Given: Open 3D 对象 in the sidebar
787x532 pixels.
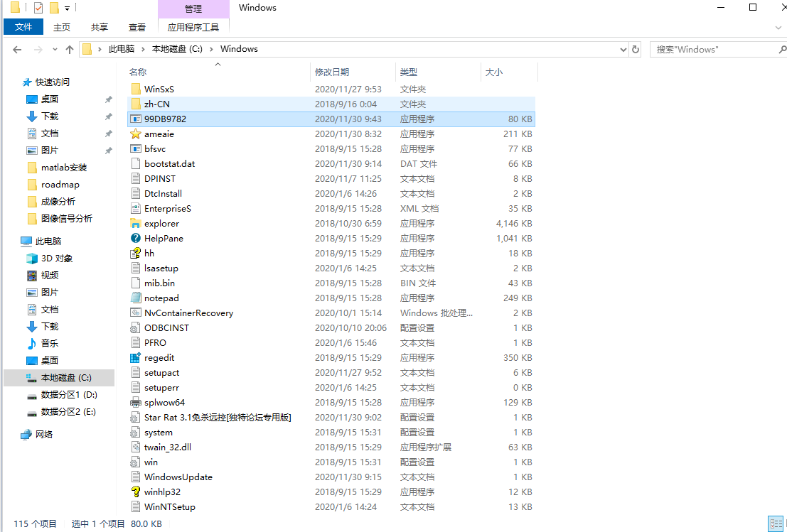Looking at the screenshot, I should [57, 259].
